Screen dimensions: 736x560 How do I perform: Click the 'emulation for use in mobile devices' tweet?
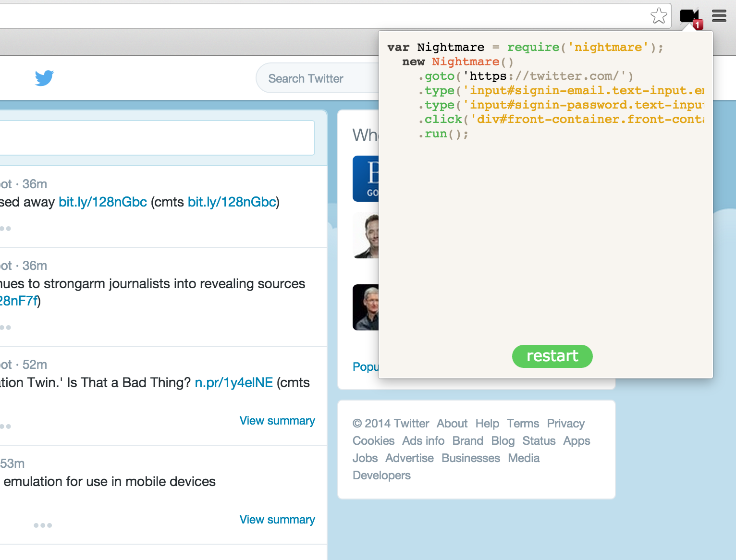[110, 481]
